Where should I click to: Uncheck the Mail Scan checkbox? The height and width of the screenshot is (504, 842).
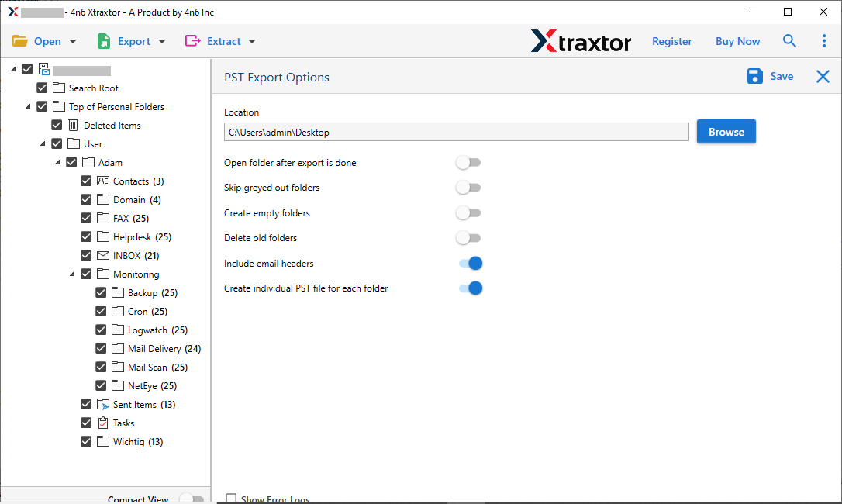coord(101,367)
